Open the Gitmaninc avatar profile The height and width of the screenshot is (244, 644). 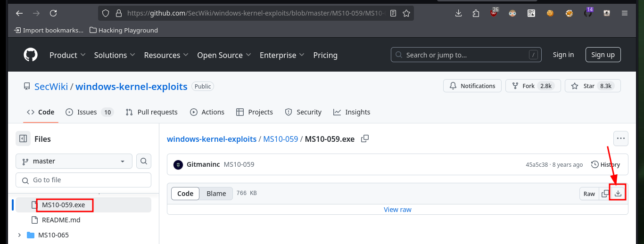point(178,165)
